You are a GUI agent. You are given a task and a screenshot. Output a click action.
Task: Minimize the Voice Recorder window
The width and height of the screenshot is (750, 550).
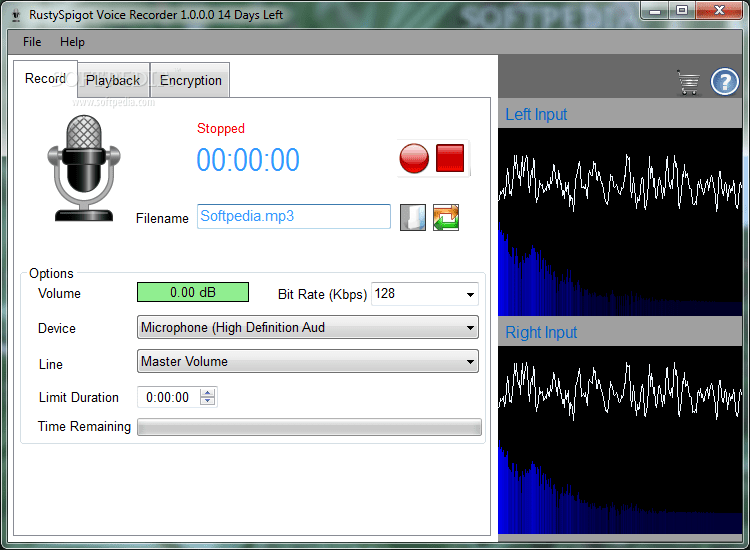pyautogui.click(x=655, y=11)
